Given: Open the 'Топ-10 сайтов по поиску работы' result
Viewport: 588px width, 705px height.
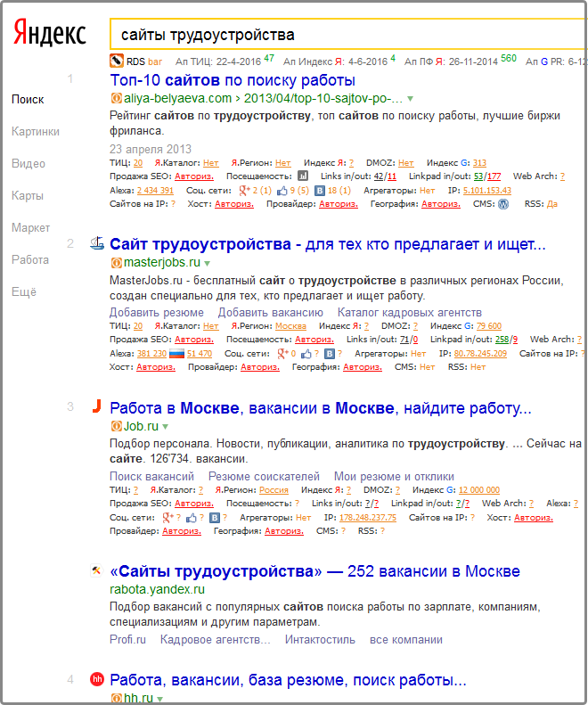Looking at the screenshot, I should pos(220,80).
